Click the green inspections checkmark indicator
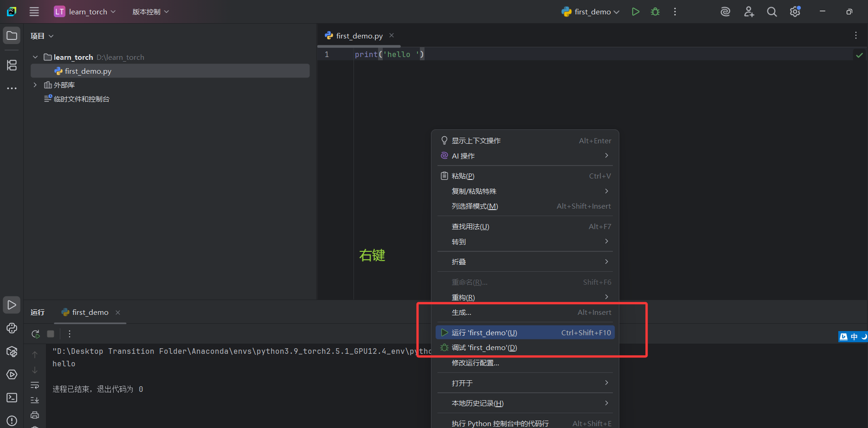868x428 pixels. pyautogui.click(x=859, y=54)
